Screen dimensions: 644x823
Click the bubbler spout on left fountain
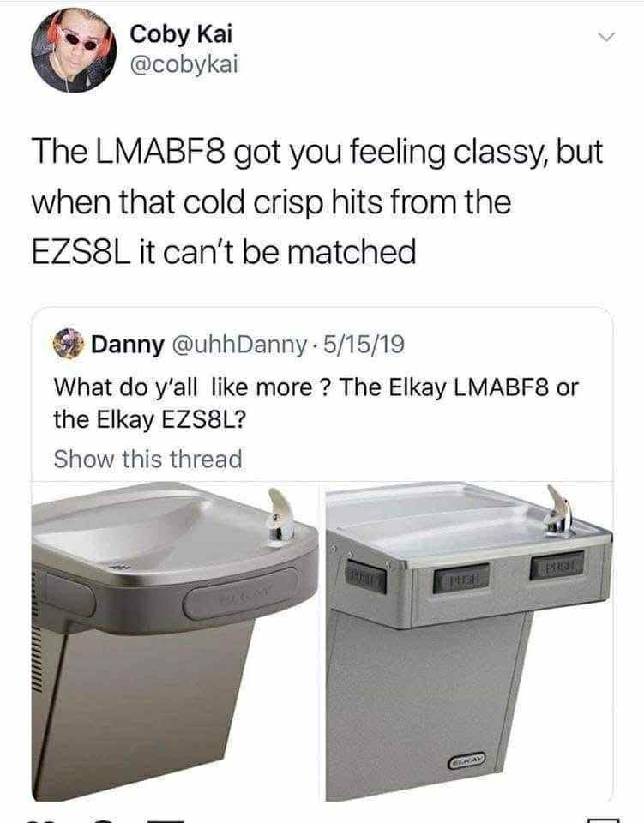pyautogui.click(x=280, y=514)
